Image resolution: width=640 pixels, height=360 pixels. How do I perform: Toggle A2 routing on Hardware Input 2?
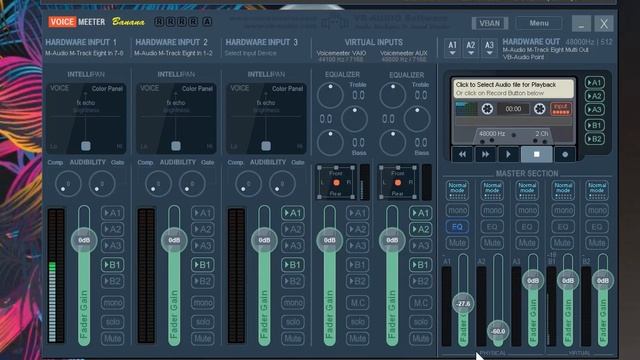click(202, 229)
